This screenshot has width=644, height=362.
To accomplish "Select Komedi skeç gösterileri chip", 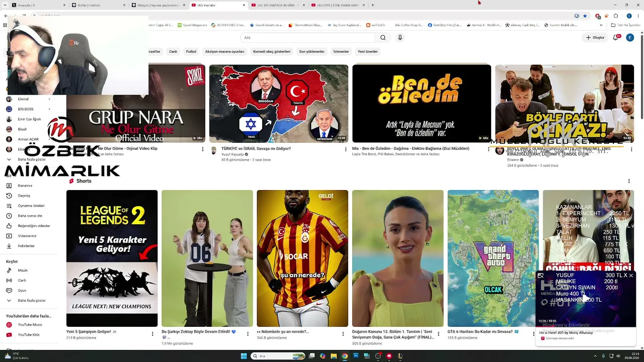I will [x=272, y=51].
